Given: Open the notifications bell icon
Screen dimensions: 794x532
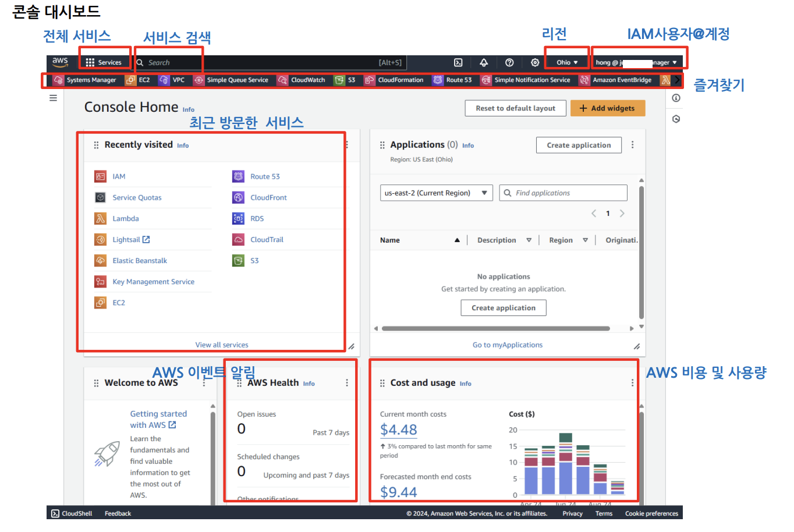Looking at the screenshot, I should (x=484, y=62).
